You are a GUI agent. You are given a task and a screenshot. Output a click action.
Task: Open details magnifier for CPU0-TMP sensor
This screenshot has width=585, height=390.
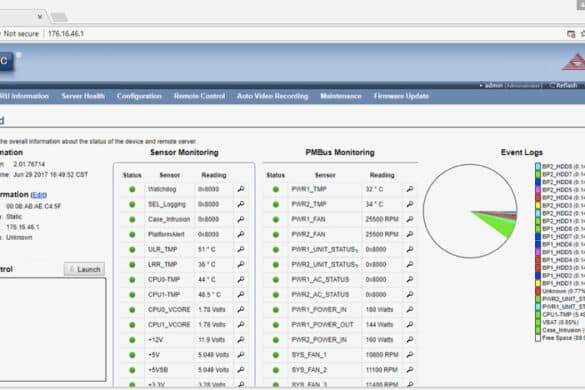(x=241, y=280)
